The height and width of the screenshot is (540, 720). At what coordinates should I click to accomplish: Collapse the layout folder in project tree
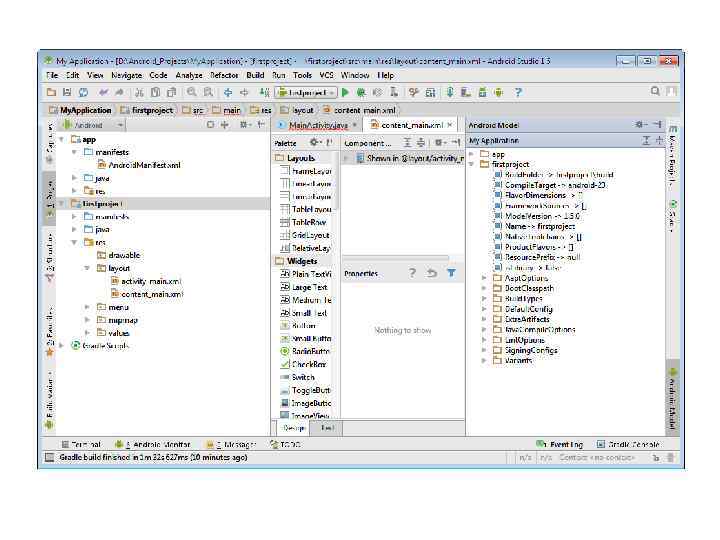coord(87,268)
